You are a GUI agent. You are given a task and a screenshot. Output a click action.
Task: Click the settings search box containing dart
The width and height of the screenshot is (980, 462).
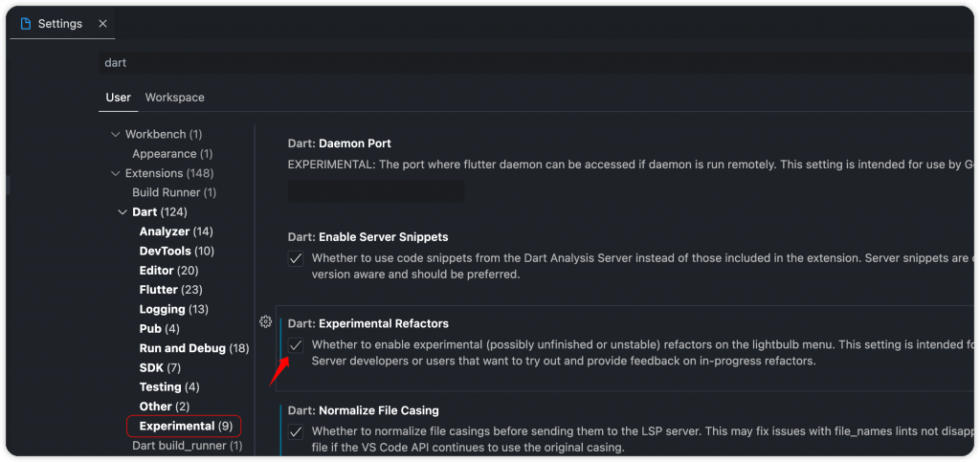coord(538,63)
